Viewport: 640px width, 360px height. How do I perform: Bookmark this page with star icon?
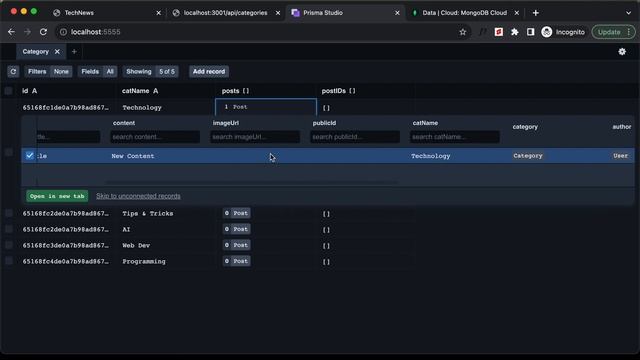coord(462,32)
